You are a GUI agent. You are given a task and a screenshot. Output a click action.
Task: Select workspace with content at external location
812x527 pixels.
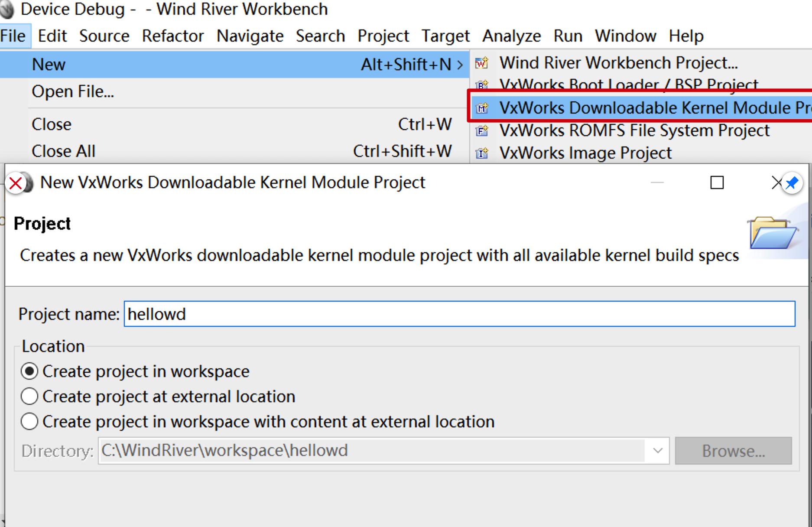click(258, 422)
